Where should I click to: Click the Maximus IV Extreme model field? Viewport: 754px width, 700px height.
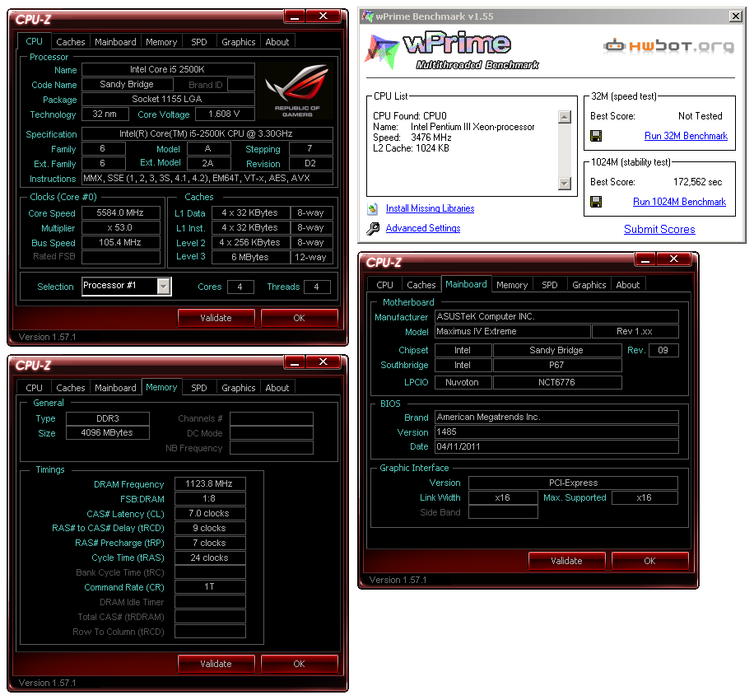[512, 332]
